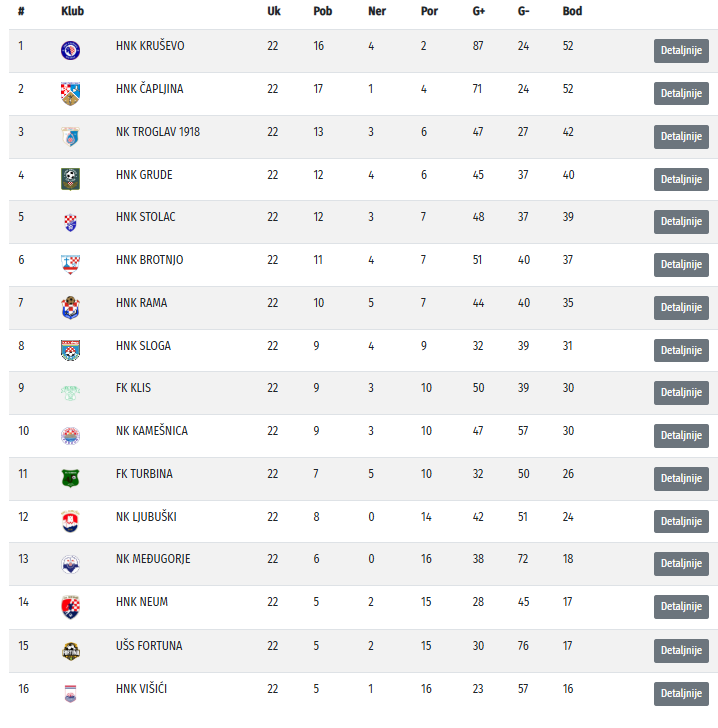718x728 pixels.
Task: Click the HNK Neum club crest
Action: point(70,606)
